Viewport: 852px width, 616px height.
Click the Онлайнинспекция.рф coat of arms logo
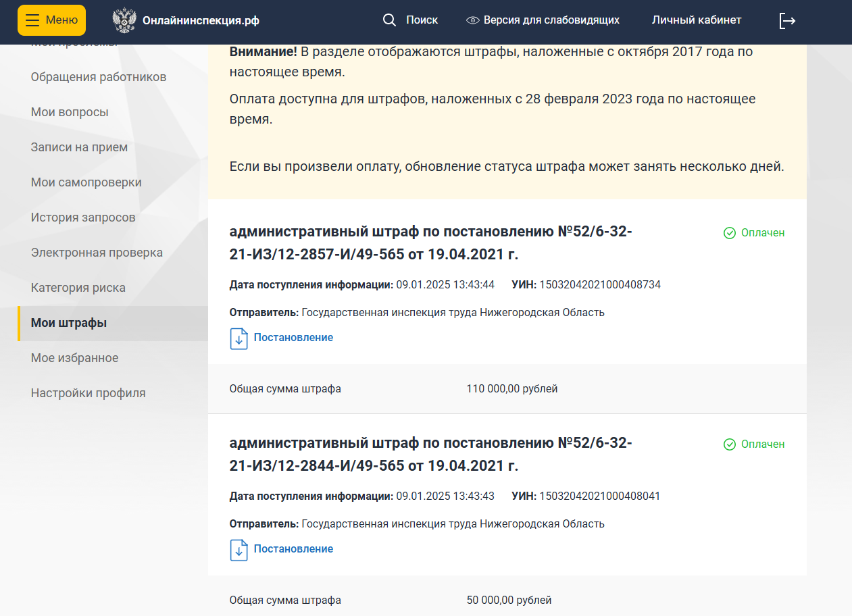[124, 21]
